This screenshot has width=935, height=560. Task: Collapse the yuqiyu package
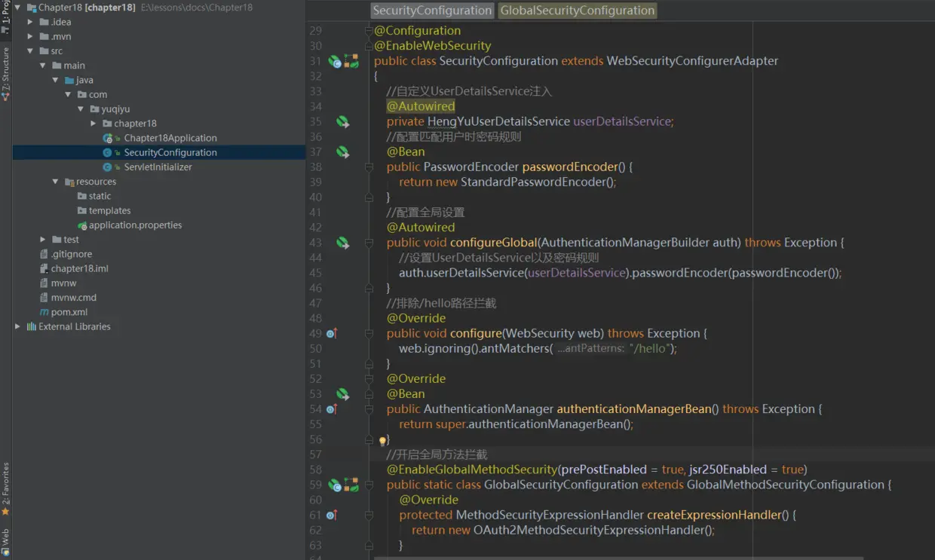click(x=81, y=109)
